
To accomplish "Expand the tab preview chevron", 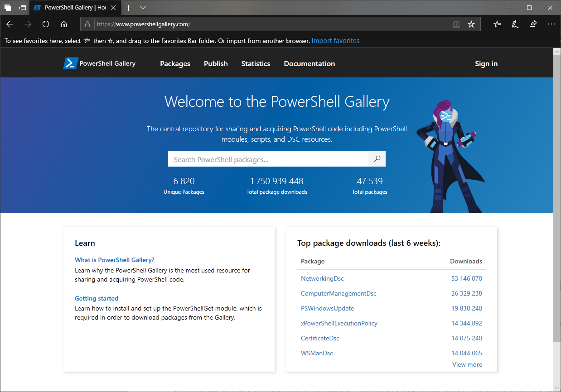I will [x=143, y=8].
